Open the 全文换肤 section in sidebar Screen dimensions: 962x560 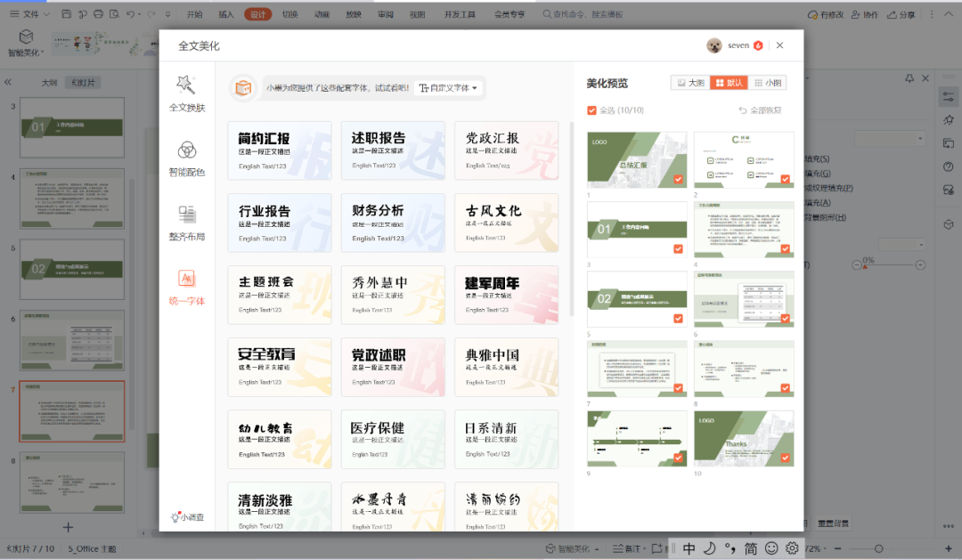coord(187,93)
